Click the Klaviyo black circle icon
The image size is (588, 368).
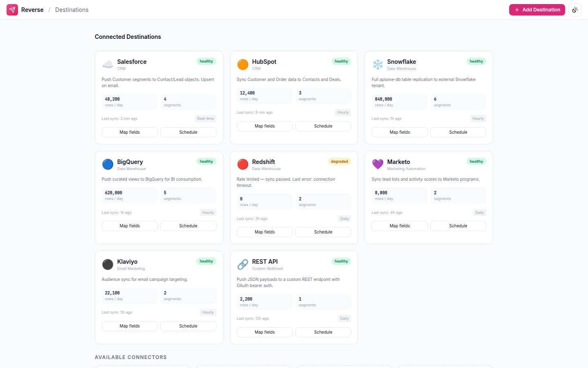point(108,265)
